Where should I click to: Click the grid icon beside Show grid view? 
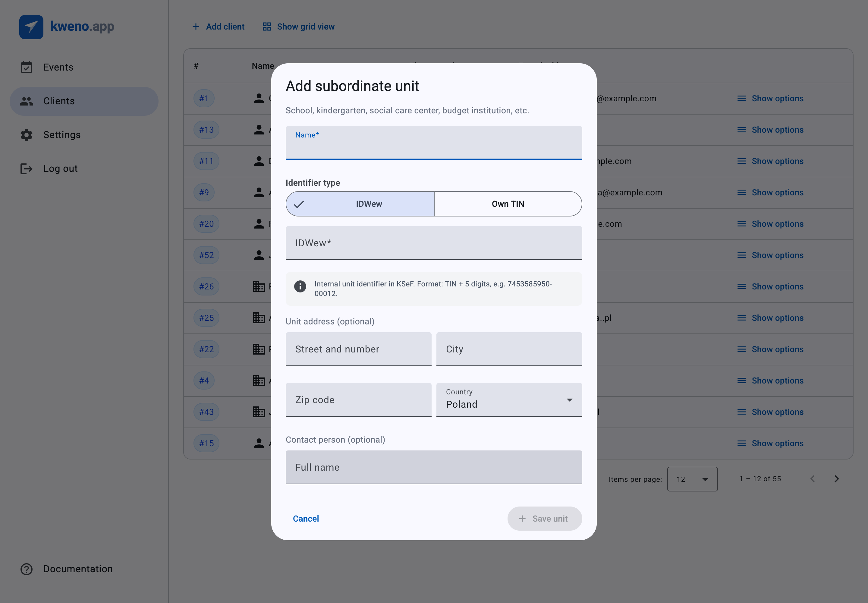[x=267, y=27]
